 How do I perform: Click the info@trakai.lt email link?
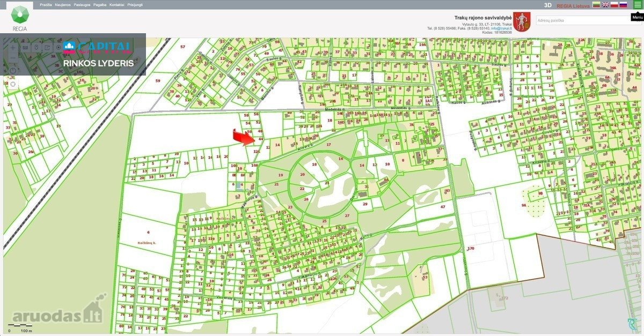tap(501, 28)
